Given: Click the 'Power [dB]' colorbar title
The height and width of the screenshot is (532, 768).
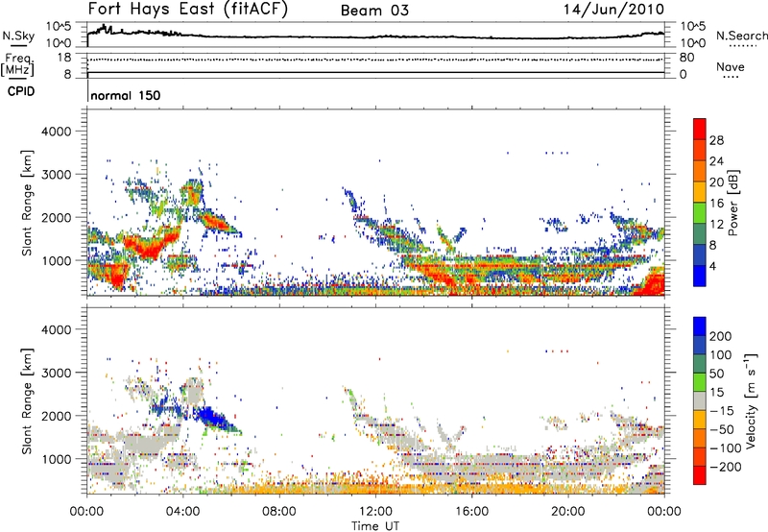Looking at the screenshot, I should pos(733,203).
